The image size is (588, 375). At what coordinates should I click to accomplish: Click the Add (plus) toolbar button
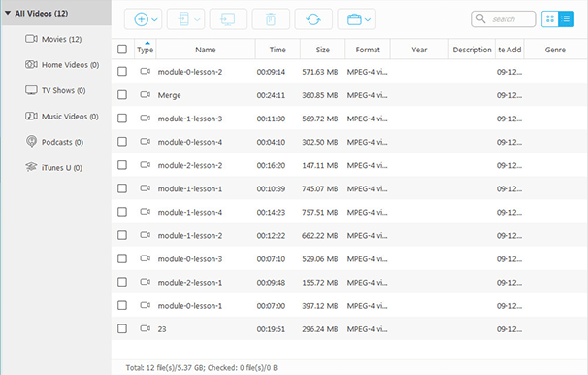pos(142,19)
